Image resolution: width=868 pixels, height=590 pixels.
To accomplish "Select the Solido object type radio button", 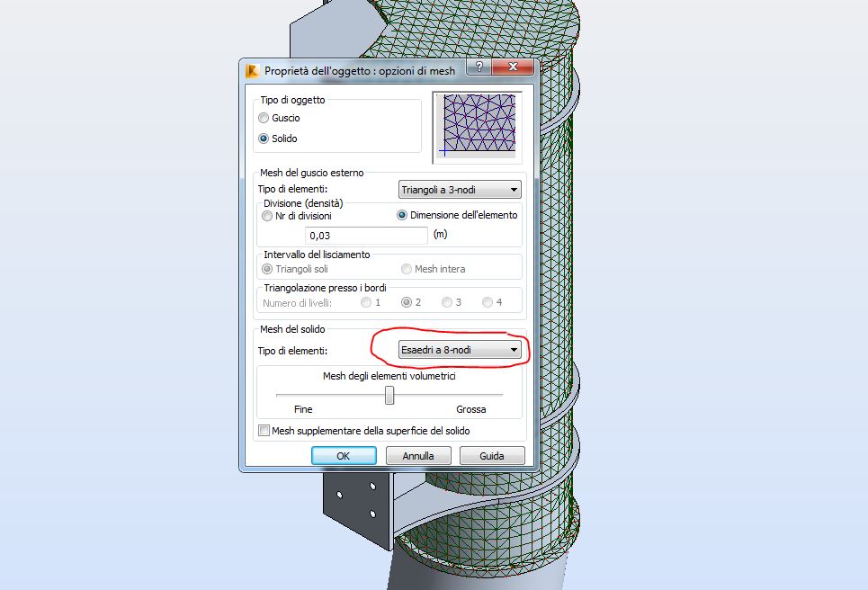I will pos(264,139).
